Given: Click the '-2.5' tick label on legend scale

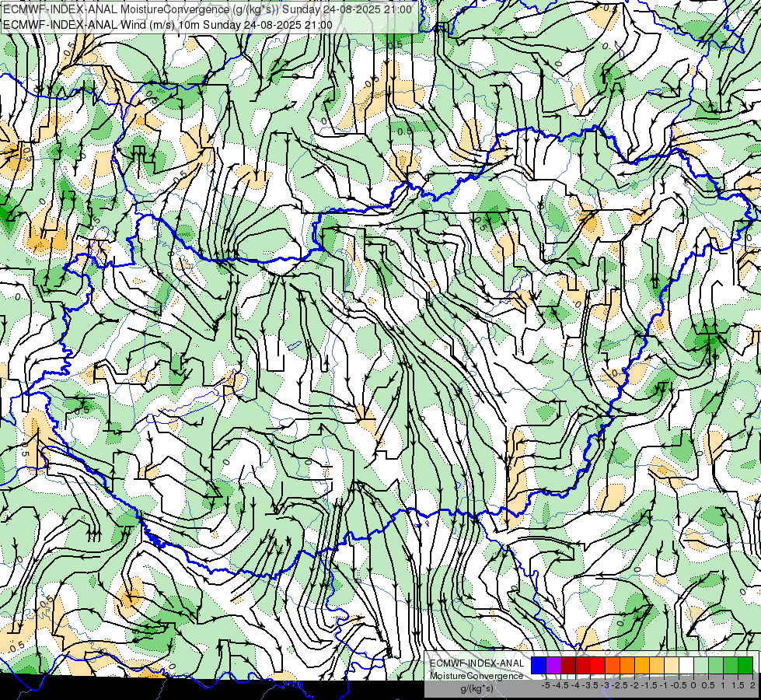Looking at the screenshot, I should point(620,685).
